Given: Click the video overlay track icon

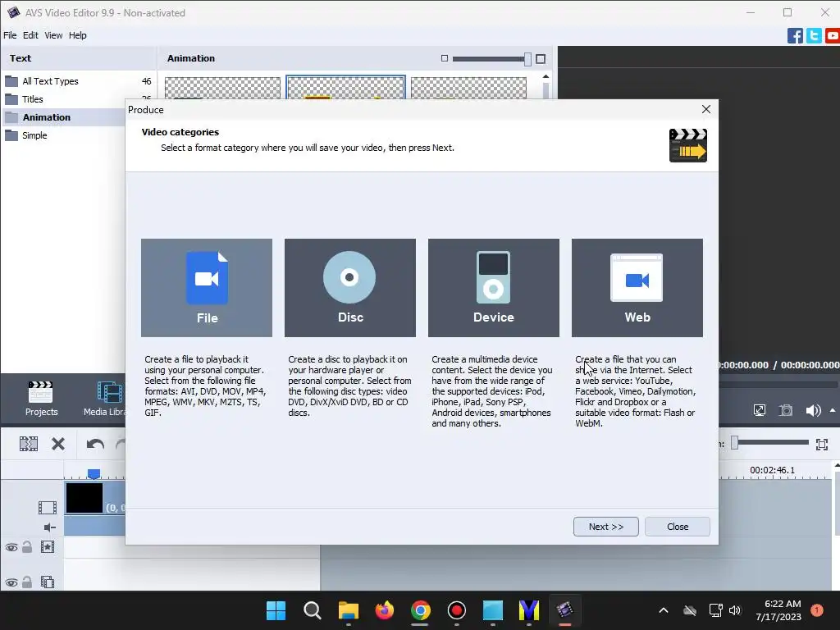Looking at the screenshot, I should (48, 582).
